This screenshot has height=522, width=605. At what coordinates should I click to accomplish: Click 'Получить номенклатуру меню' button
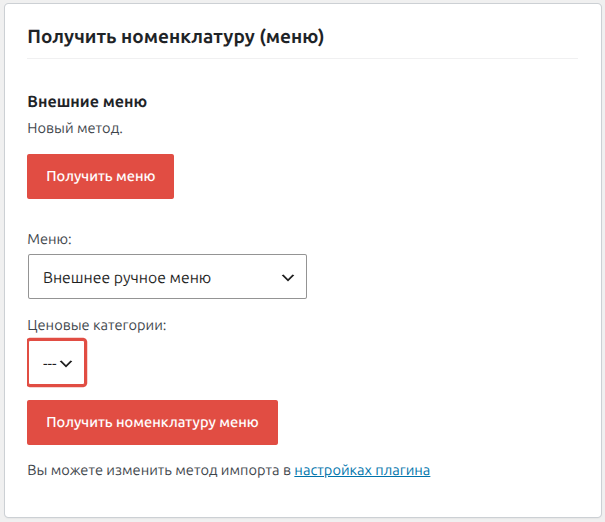click(x=152, y=422)
